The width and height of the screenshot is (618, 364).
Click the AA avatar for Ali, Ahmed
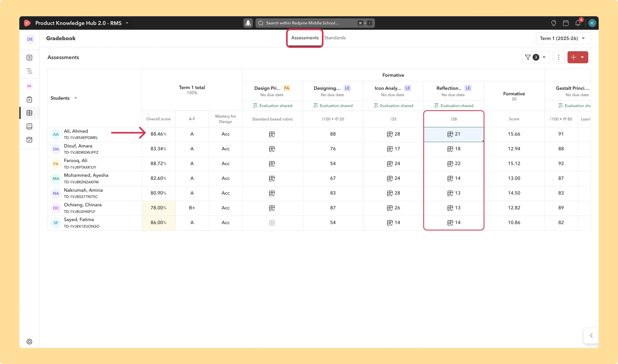pyautogui.click(x=56, y=134)
